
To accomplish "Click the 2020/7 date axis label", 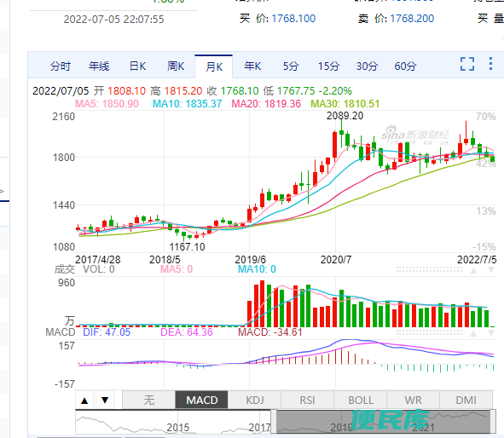I will [336, 259].
